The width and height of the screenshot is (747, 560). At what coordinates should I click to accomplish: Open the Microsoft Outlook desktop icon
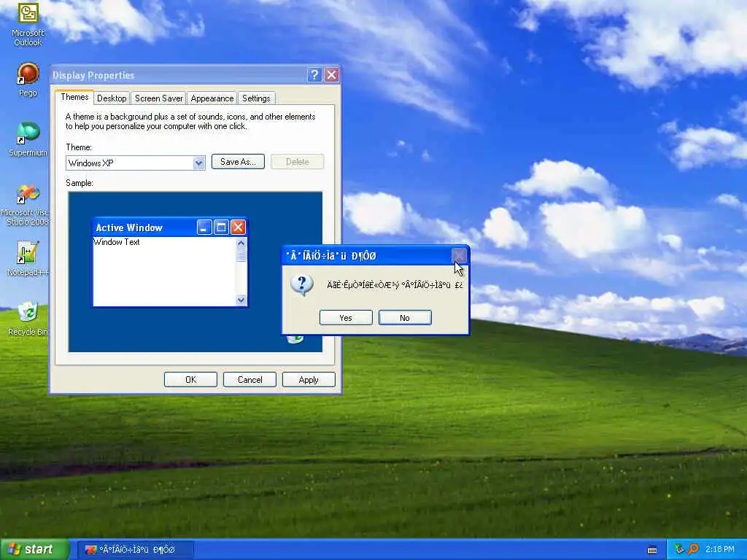[28, 24]
